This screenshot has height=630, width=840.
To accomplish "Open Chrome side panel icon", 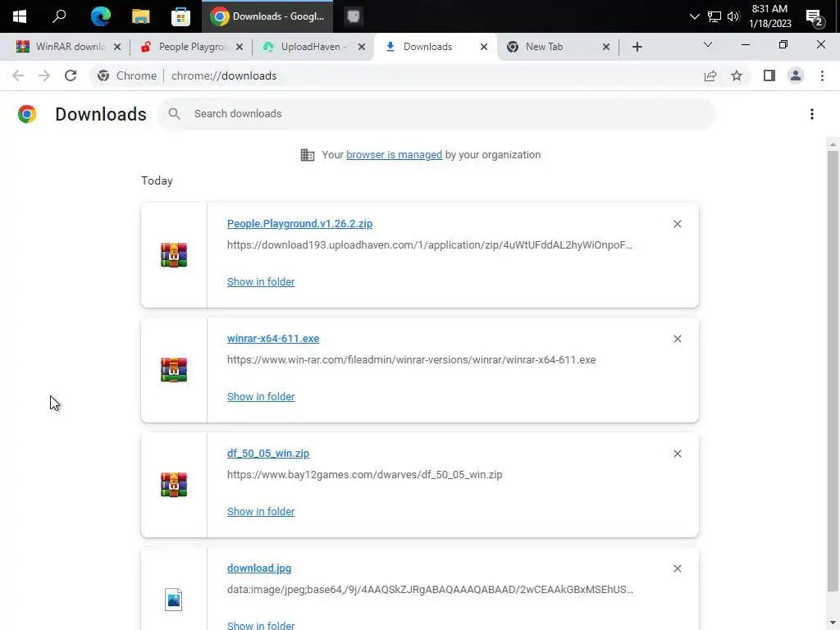I will tap(769, 75).
